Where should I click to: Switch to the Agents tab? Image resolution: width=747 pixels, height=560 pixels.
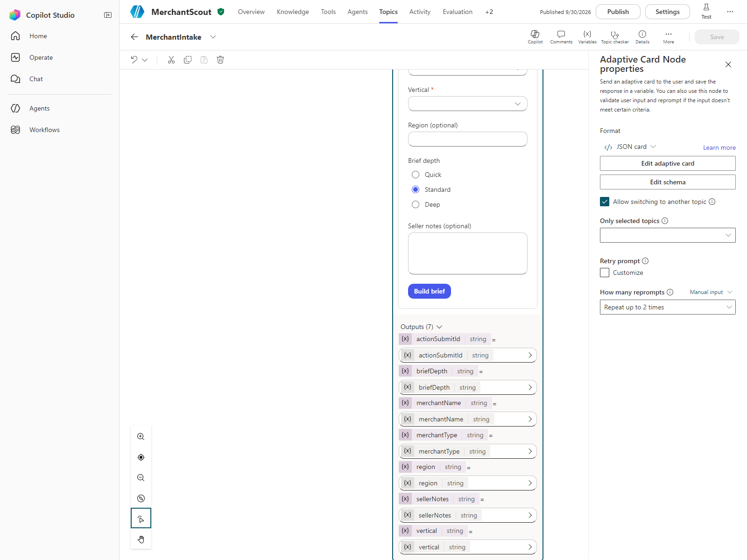(358, 12)
